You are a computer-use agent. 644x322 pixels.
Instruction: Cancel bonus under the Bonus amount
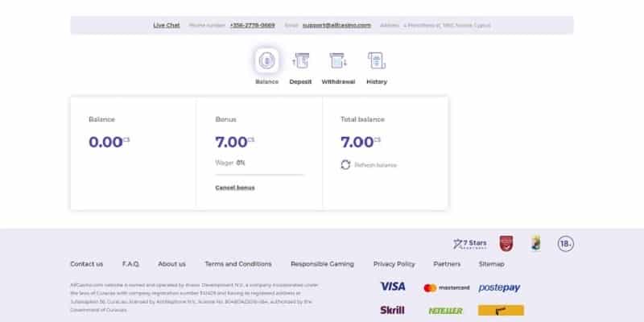pyautogui.click(x=234, y=188)
